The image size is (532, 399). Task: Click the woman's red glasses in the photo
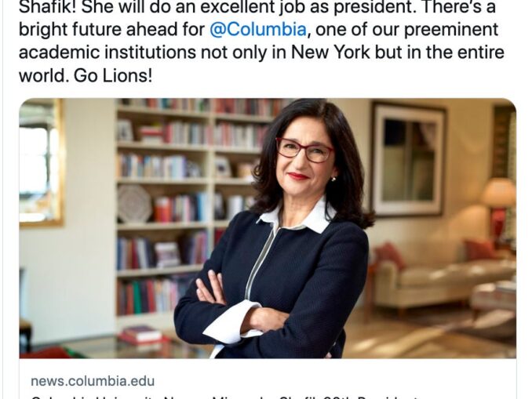(x=304, y=149)
